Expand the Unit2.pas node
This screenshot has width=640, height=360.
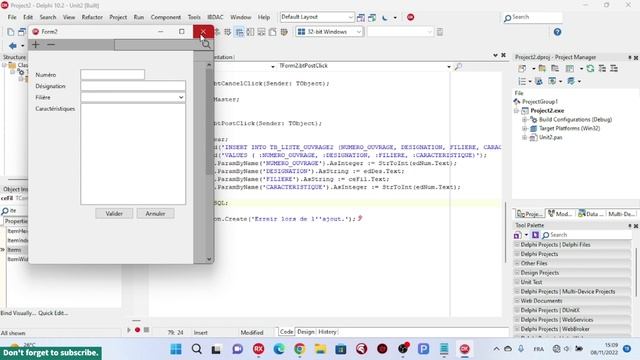coord(525,138)
